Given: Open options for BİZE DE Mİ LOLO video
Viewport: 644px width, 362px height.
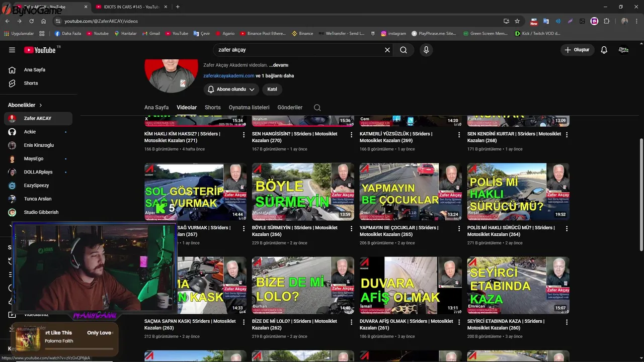Looking at the screenshot, I should pyautogui.click(x=352, y=322).
